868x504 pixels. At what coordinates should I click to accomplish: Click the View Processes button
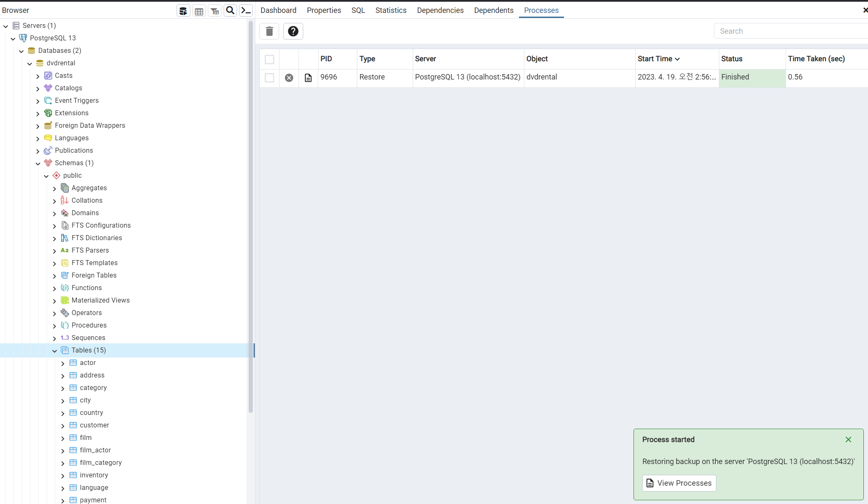click(679, 483)
